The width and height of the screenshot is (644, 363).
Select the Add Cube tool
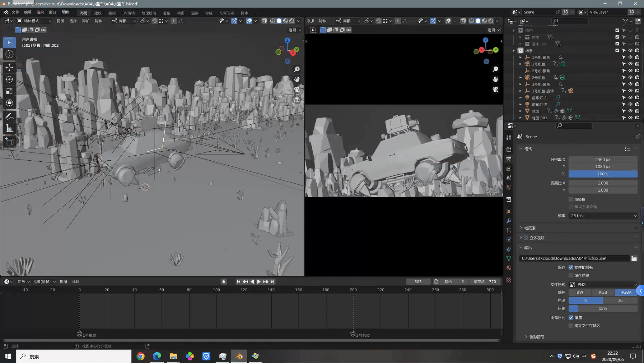click(x=9, y=142)
